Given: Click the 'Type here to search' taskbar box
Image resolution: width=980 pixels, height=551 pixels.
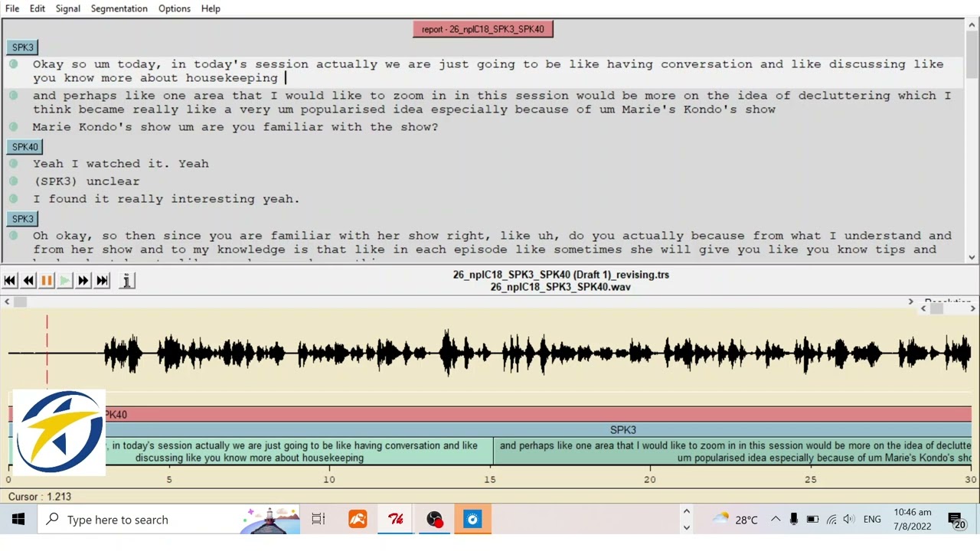Looking at the screenshot, I should (170, 520).
